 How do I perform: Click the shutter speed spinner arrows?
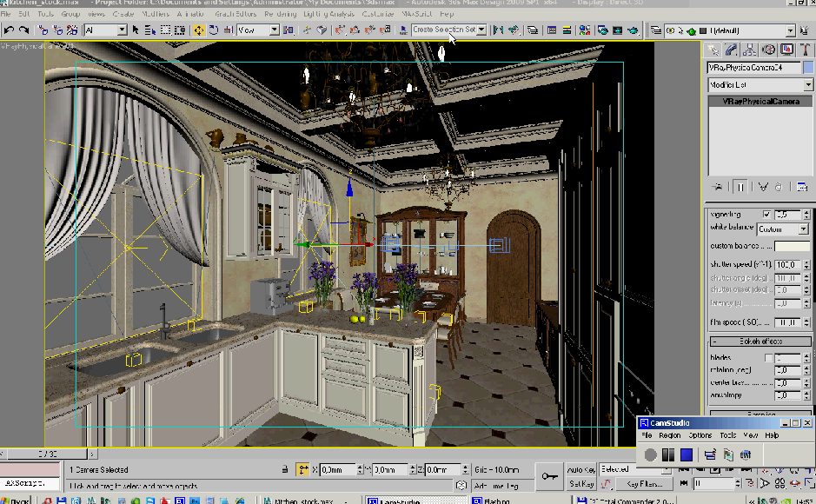click(x=806, y=265)
